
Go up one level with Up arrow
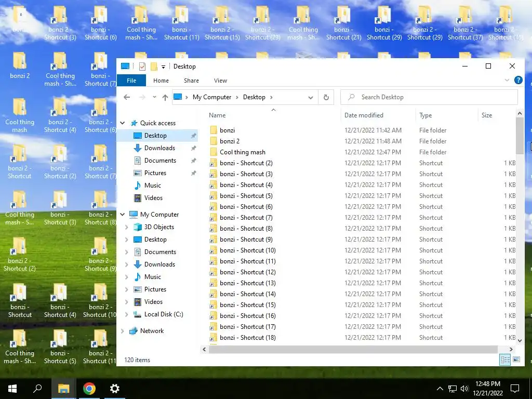coord(165,97)
